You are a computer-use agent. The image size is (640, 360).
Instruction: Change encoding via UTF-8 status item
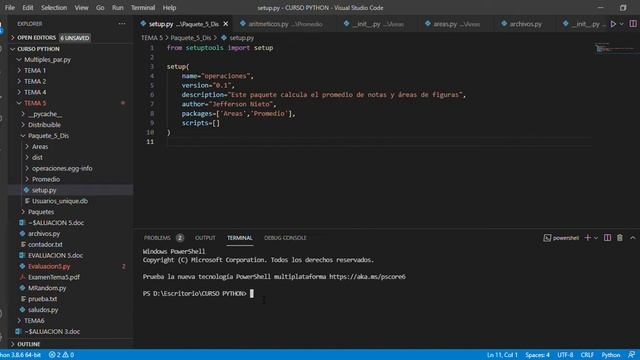click(565, 355)
